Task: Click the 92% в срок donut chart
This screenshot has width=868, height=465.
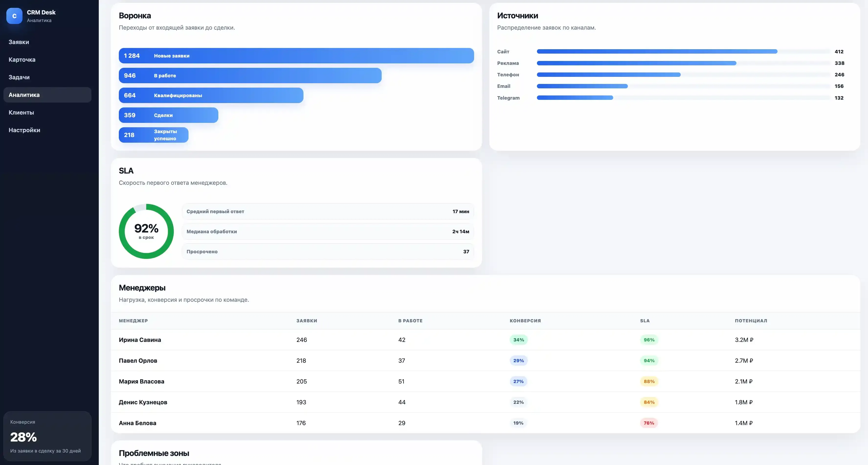Action: tap(146, 231)
